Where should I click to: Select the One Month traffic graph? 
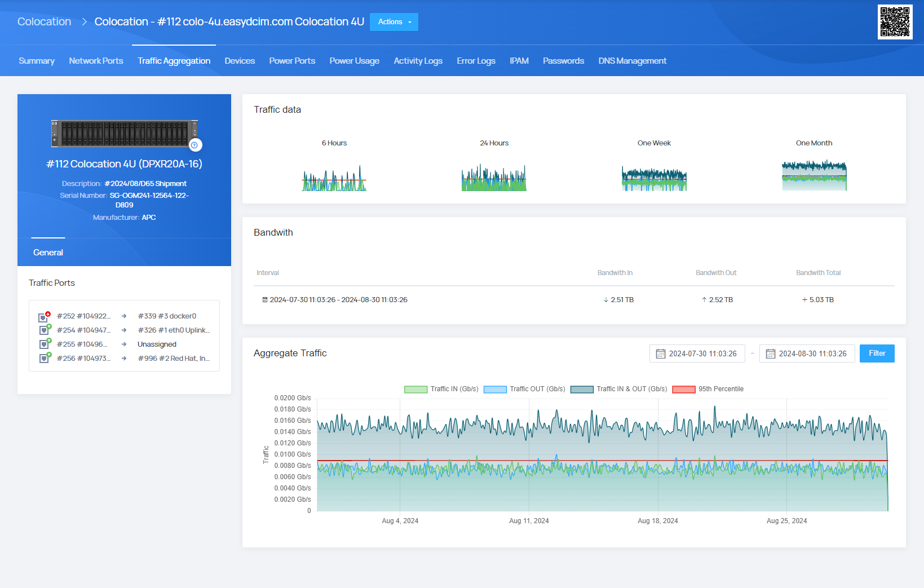click(814, 175)
